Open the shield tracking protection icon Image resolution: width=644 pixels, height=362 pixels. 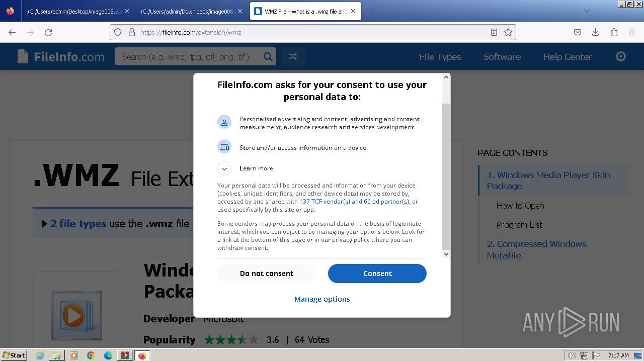[x=118, y=32]
